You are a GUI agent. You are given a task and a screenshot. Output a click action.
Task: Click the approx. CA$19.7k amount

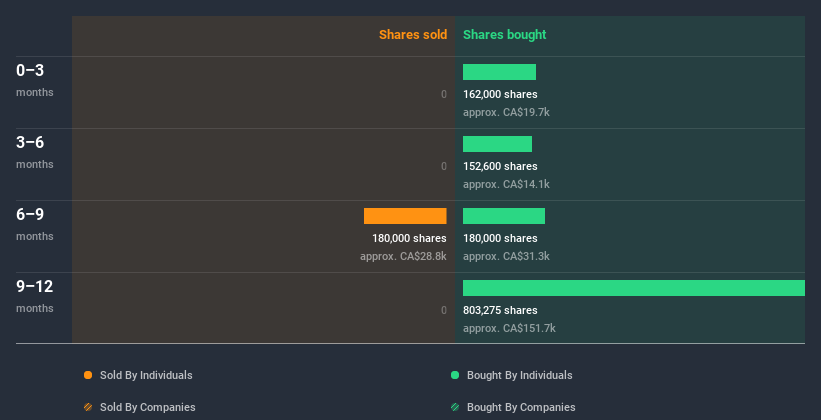point(506,112)
